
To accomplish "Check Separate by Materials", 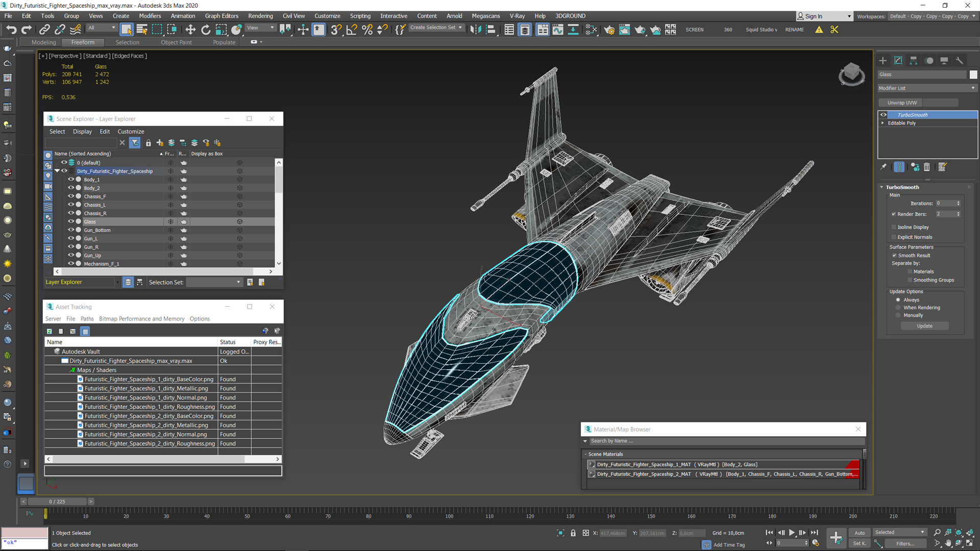I will click(910, 272).
